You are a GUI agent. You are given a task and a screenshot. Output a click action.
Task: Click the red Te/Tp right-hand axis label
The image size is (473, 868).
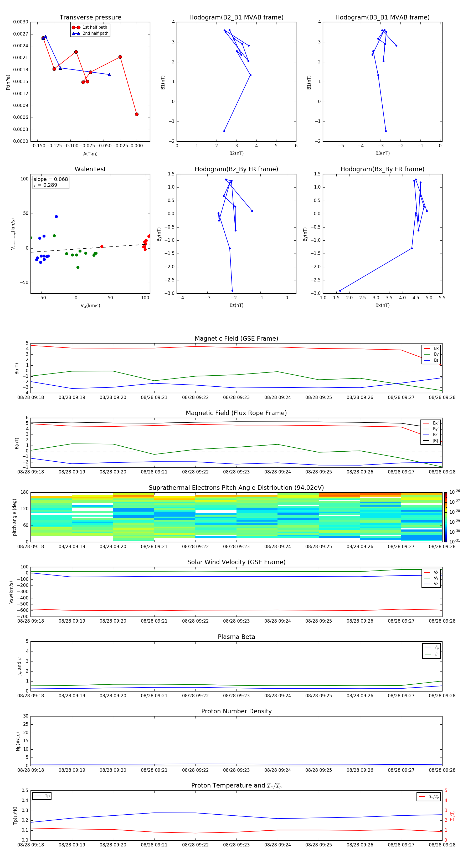coord(453,815)
